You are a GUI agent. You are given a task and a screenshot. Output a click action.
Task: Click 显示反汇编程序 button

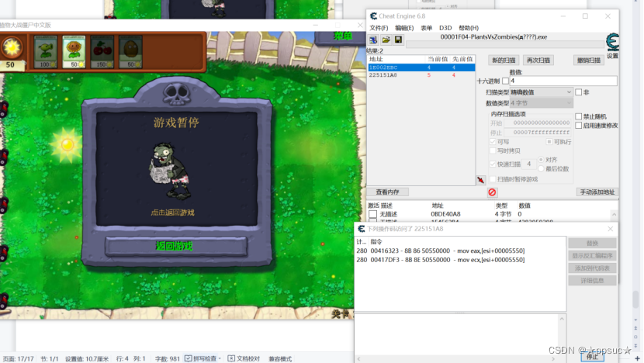tap(592, 255)
